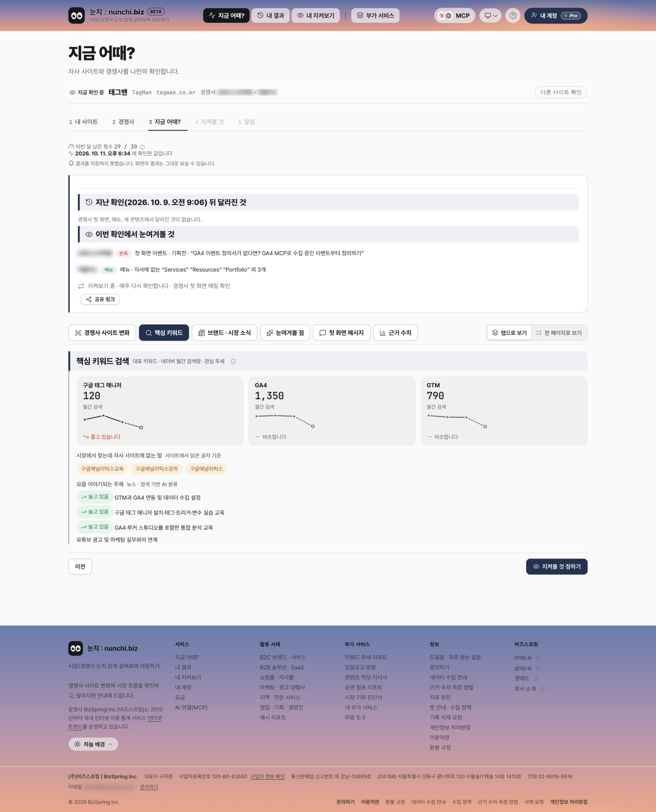Image resolution: width=656 pixels, height=812 pixels.
Task: Go to step 1 내 사이트 tab
Action: pyautogui.click(x=83, y=122)
